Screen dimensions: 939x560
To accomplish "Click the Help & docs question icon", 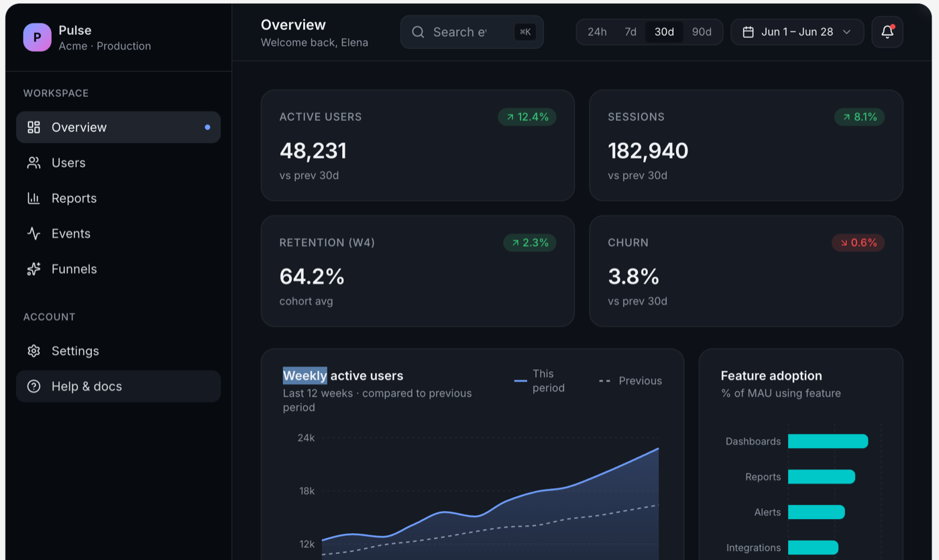I will coord(34,386).
